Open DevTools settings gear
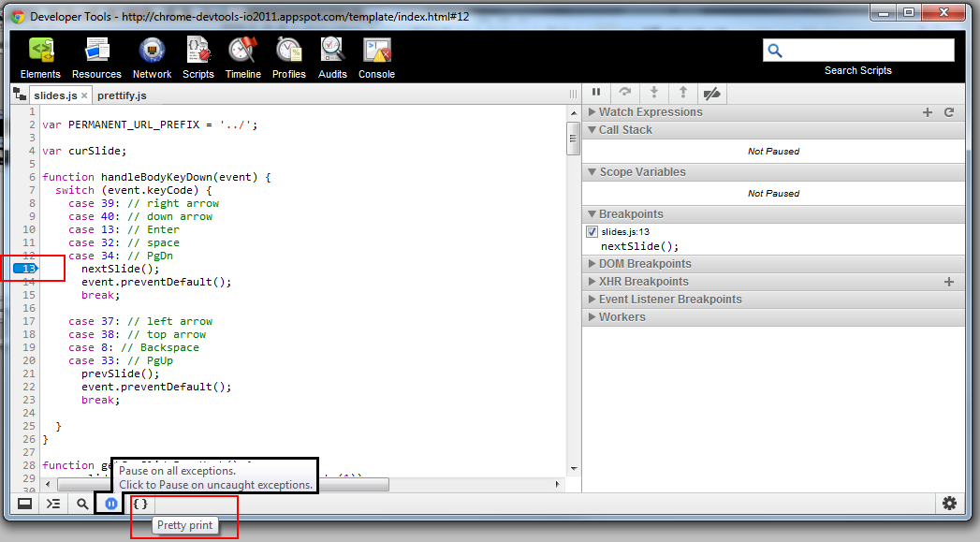The image size is (980, 542). (949, 504)
